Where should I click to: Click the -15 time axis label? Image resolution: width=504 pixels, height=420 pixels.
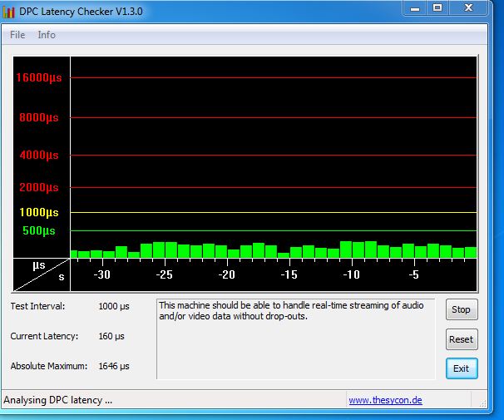[x=289, y=274]
